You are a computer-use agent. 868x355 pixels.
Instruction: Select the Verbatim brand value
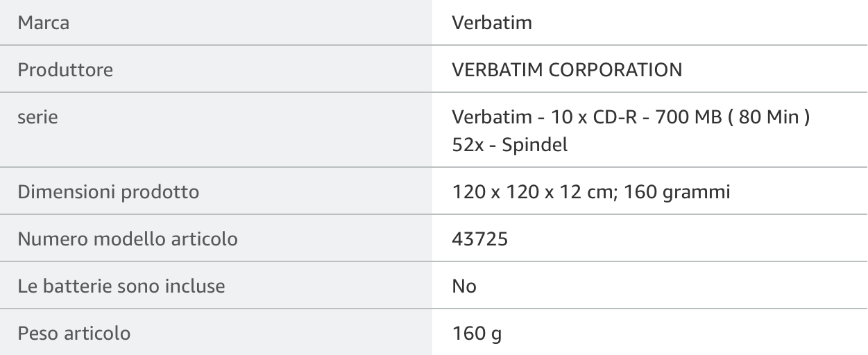click(x=491, y=23)
